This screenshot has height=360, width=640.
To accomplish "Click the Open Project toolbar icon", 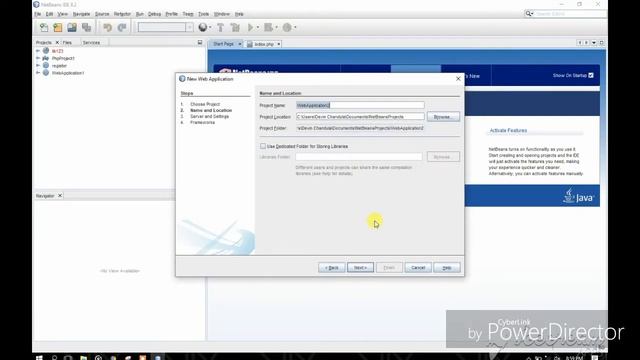I will 72,27.
